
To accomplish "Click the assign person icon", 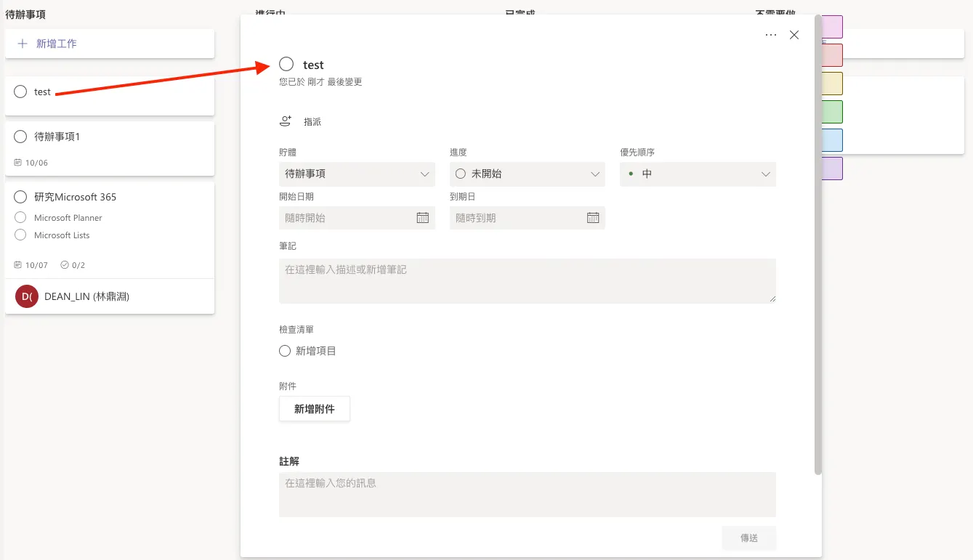I will (286, 121).
